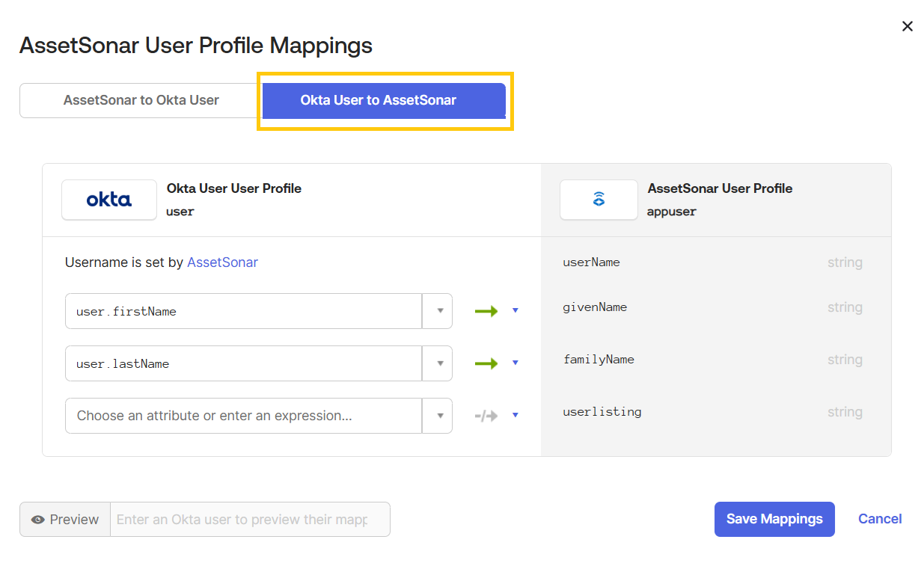Click the Save Mappings button
This screenshot has height=575, width=924.
pos(774,519)
